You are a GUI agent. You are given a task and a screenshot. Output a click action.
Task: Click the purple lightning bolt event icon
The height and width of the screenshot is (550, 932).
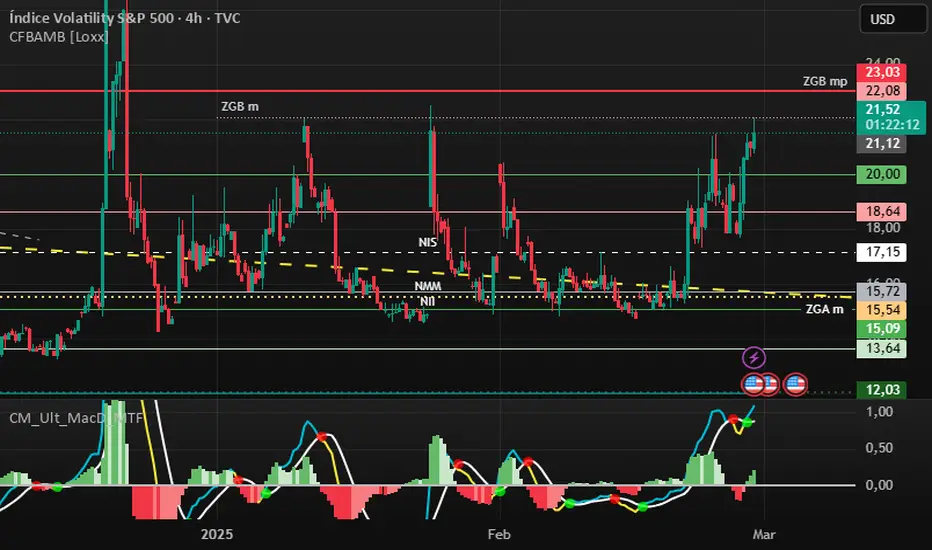[x=754, y=357]
